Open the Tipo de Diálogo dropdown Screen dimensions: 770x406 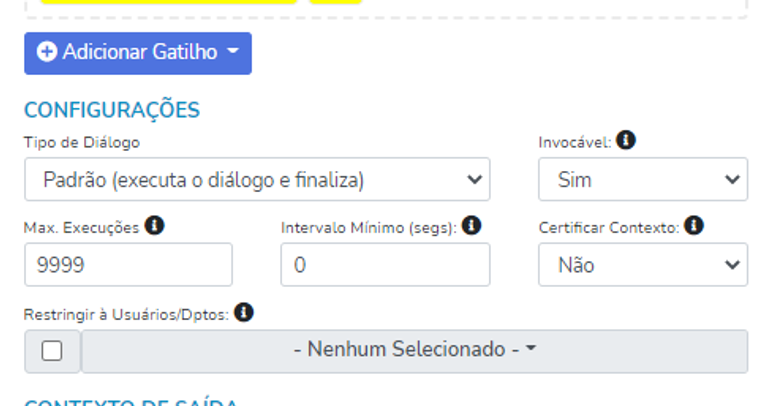coord(257,180)
